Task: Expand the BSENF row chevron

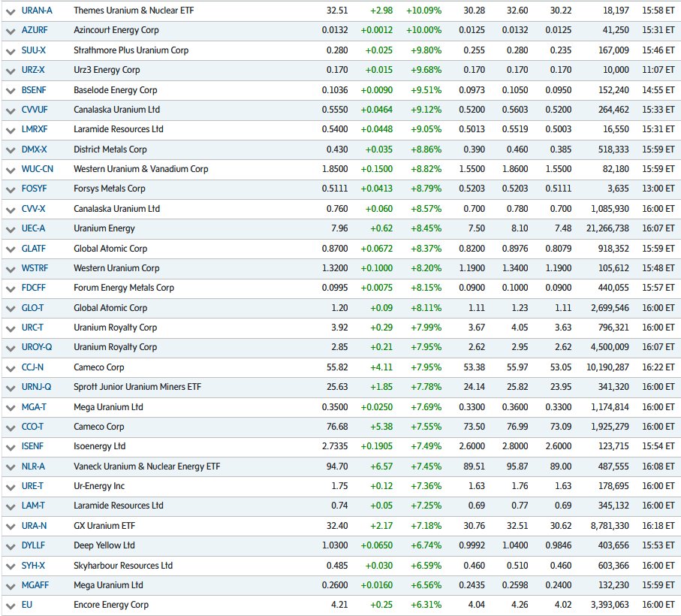Action: point(11,91)
